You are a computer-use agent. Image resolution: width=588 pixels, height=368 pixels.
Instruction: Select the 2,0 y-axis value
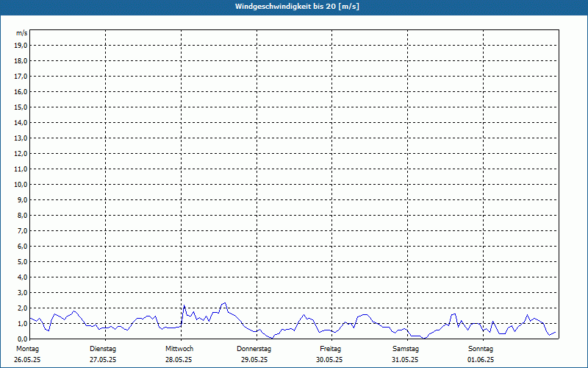pyautogui.click(x=22, y=308)
